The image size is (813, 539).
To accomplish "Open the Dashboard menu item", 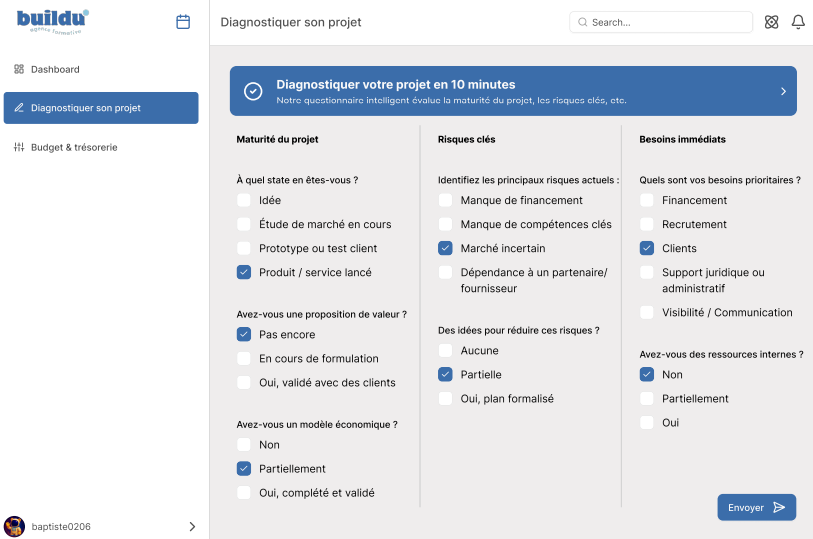I will [55, 69].
